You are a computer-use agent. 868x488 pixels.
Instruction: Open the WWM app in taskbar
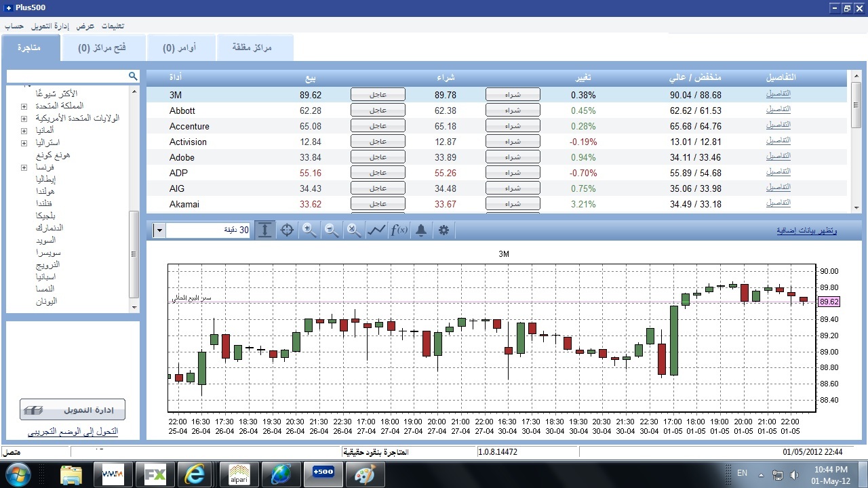113,474
